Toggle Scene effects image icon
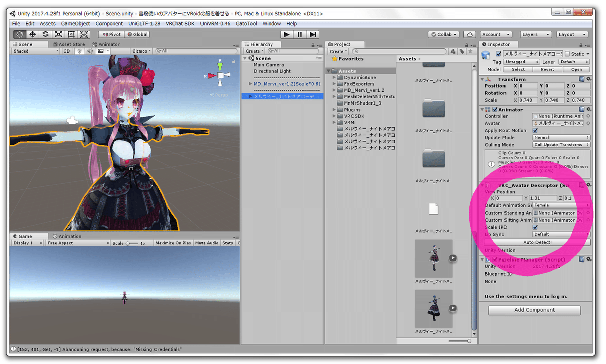Screen dimensions: 606x364 coord(100,51)
